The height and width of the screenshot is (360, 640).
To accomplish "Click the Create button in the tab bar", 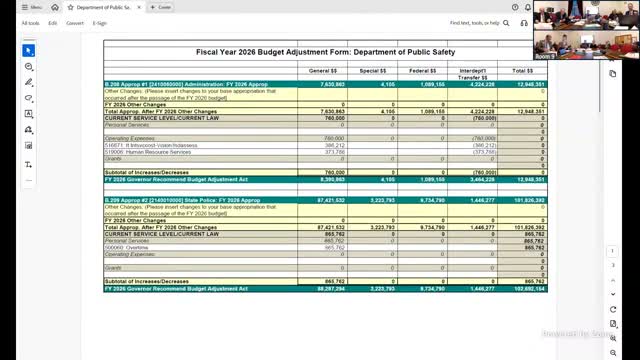I will coord(161,7).
